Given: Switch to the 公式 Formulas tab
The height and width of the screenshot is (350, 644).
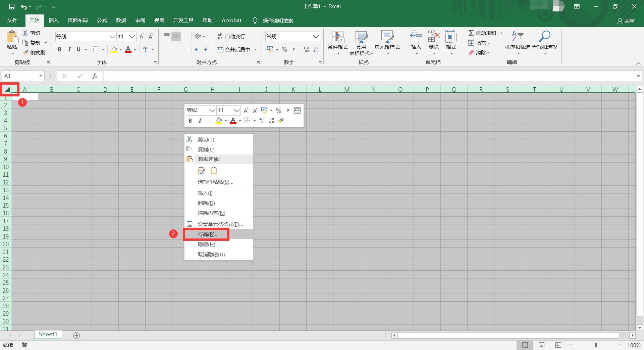Looking at the screenshot, I should tap(102, 20).
